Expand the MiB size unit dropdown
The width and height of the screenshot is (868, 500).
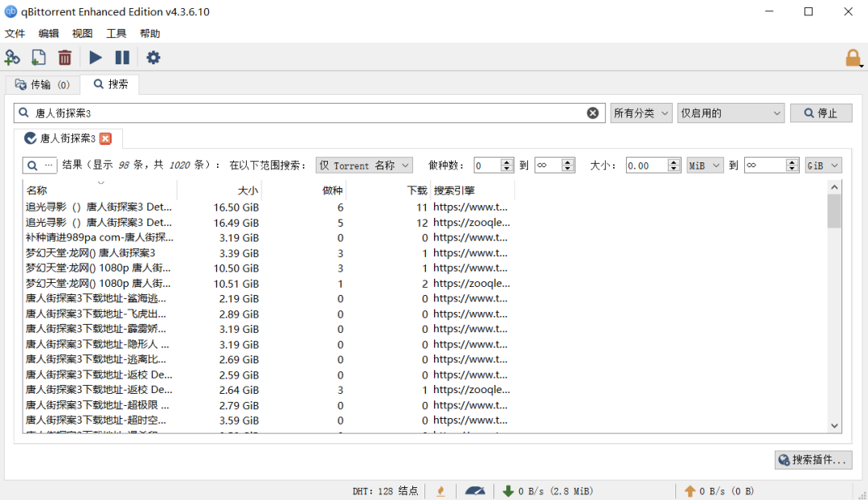705,166
